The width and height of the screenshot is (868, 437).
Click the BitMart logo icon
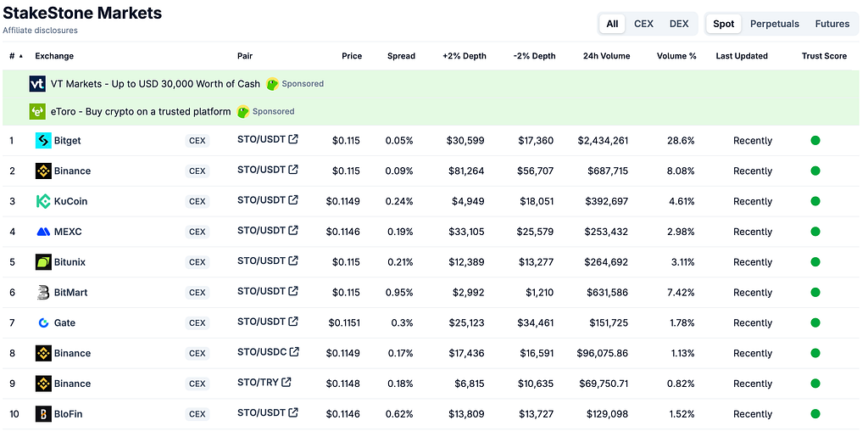click(43, 293)
